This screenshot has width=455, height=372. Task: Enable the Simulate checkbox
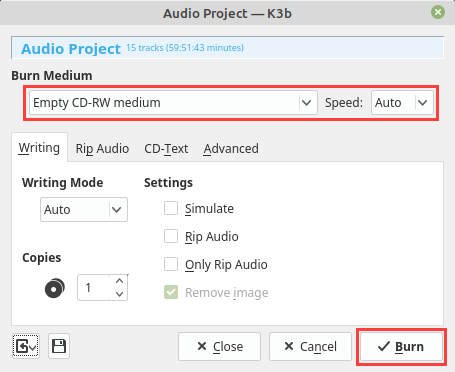click(x=171, y=208)
